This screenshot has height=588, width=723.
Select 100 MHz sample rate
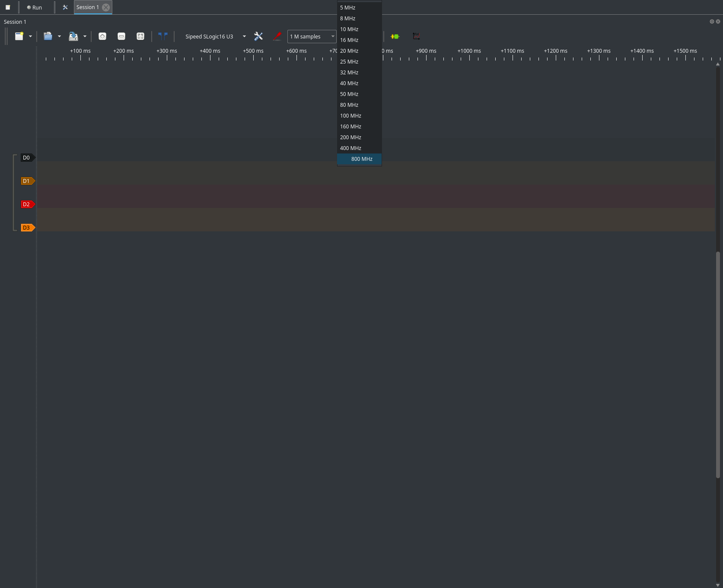[350, 116]
